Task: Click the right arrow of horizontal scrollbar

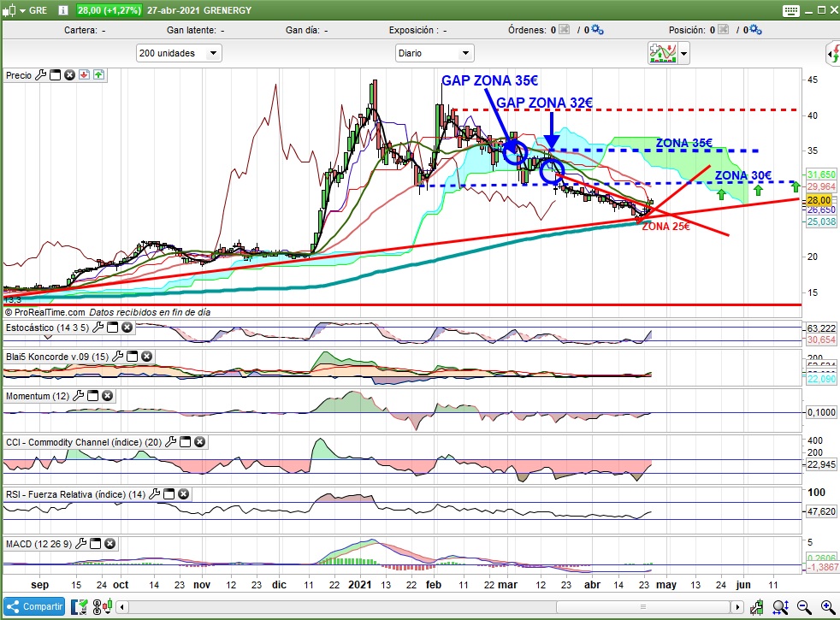Action: 737,606
